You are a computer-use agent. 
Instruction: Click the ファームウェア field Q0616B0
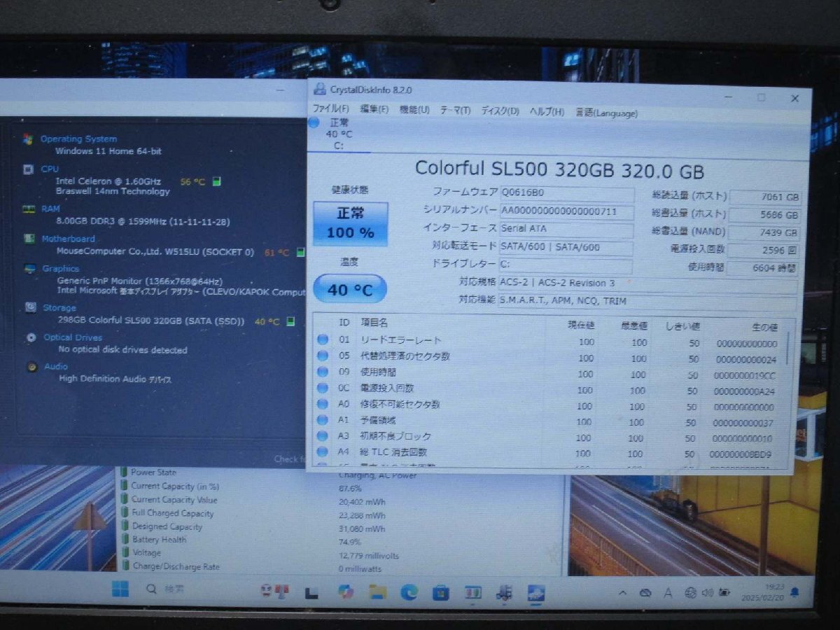click(566, 192)
